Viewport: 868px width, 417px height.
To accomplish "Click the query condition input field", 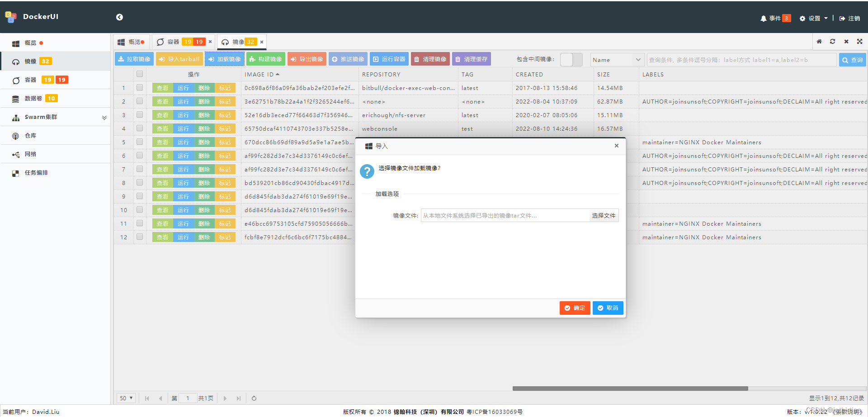I will point(741,60).
